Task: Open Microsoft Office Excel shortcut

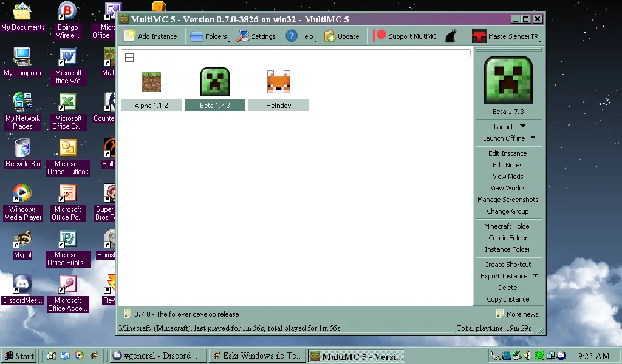Action: (68, 111)
